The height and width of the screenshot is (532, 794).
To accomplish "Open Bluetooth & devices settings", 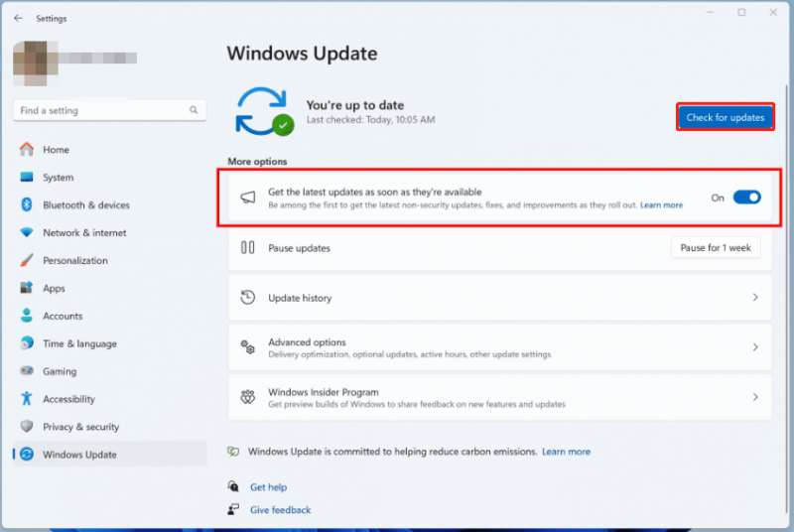I will tap(110, 205).
